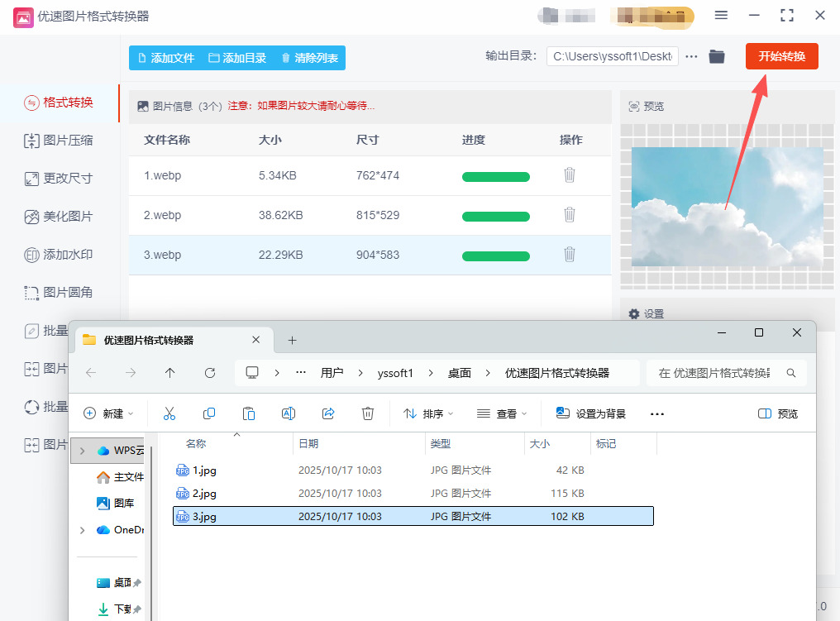Click the 开始转换 button
The width and height of the screenshot is (840, 621).
(781, 56)
